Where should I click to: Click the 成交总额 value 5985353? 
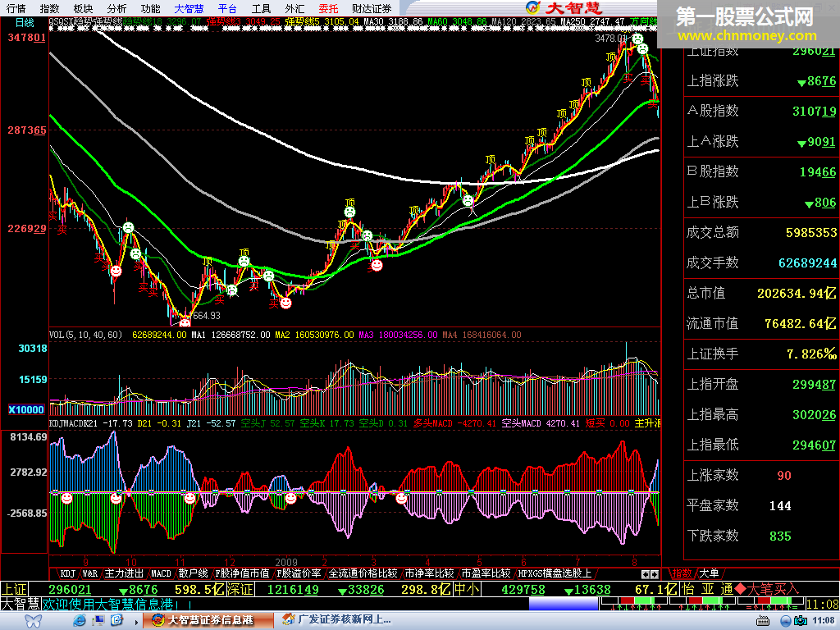[x=811, y=232]
